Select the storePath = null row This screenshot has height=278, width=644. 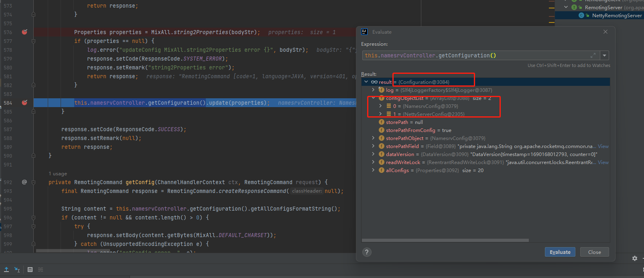tap(486, 122)
